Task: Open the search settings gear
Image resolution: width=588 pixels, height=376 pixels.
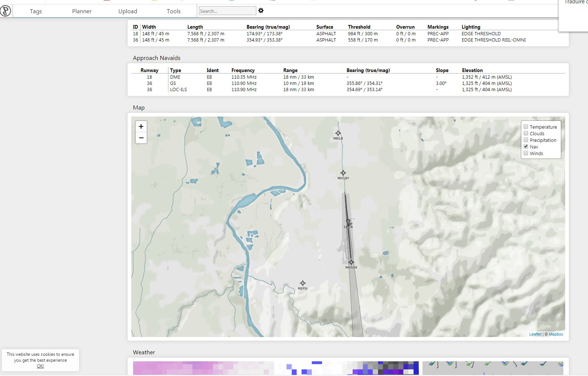Action: 261,11
